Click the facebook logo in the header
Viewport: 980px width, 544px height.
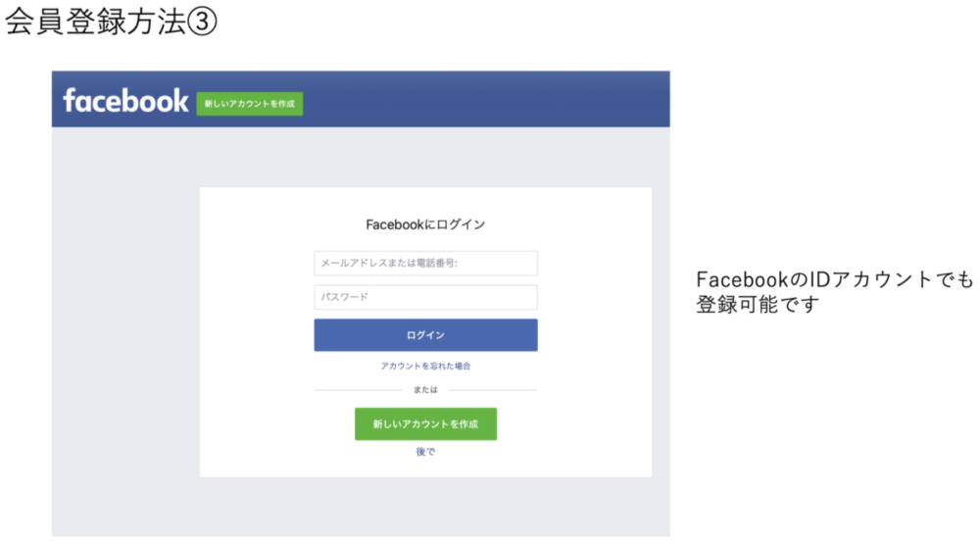(125, 101)
